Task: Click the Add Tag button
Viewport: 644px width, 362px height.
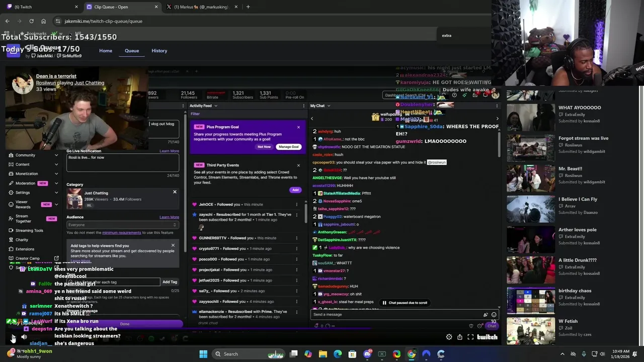Action: 170,282
